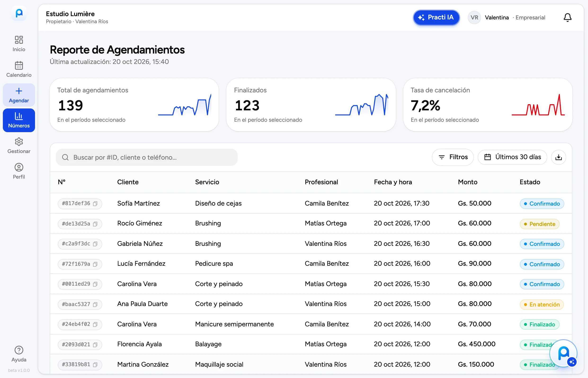Copy ID #817def36
Image resolution: width=588 pixels, height=378 pixels.
[x=95, y=204]
